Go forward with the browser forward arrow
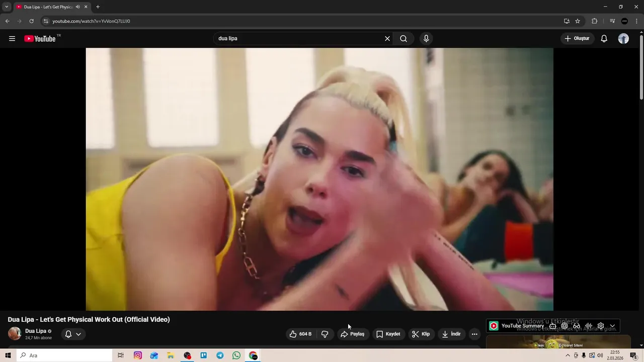This screenshot has height=362, width=644. tap(19, 21)
